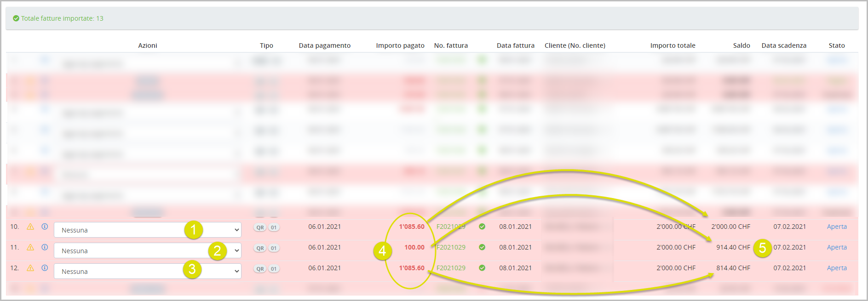Image resolution: width=868 pixels, height=301 pixels.
Task: Click the QR type badge in row 12
Action: click(260, 269)
